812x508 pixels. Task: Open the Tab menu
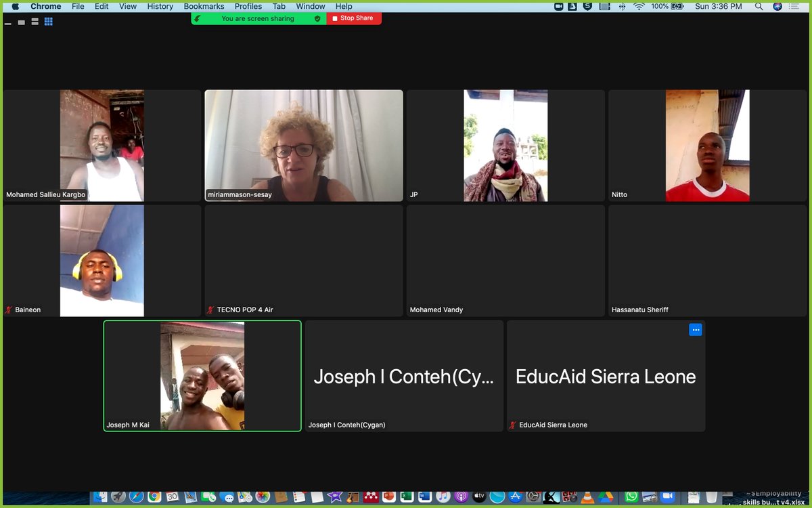pyautogui.click(x=279, y=6)
